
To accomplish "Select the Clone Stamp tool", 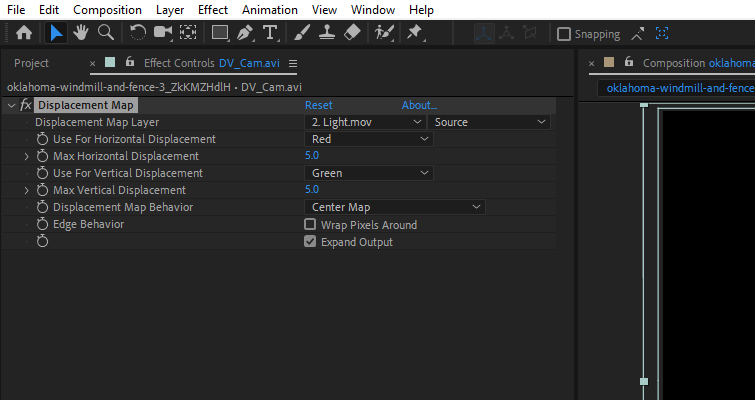I will 326,33.
